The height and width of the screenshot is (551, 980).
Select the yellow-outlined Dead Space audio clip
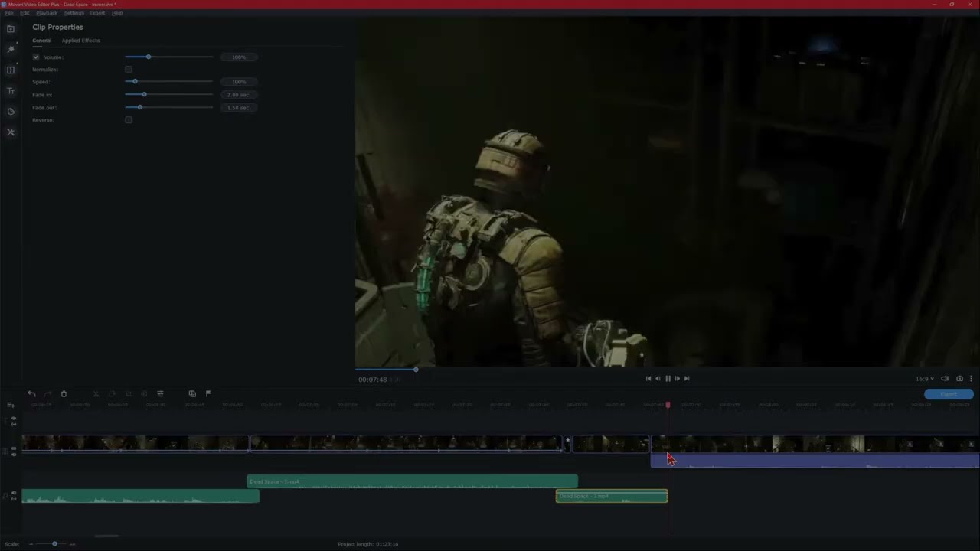(612, 497)
